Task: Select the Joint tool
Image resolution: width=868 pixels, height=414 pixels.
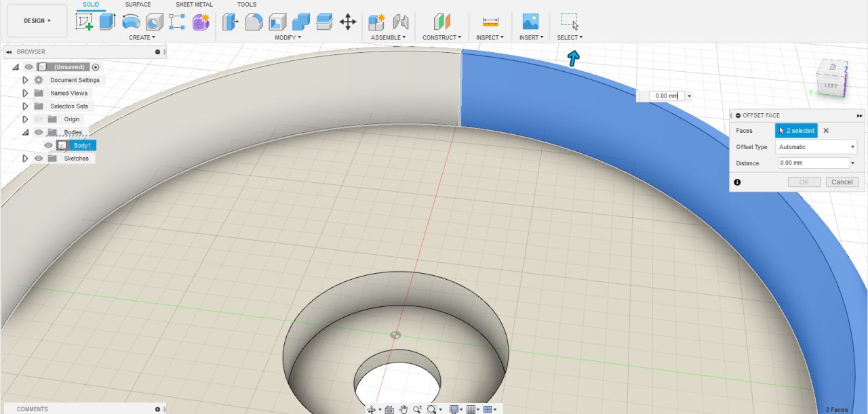Action: click(x=401, y=22)
